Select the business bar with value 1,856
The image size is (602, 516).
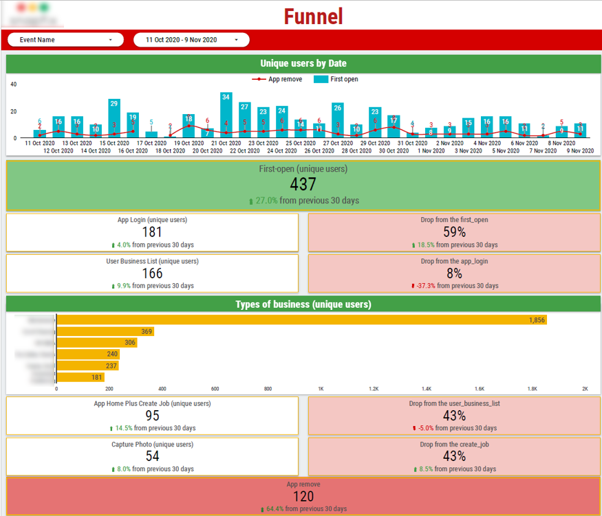(x=302, y=320)
